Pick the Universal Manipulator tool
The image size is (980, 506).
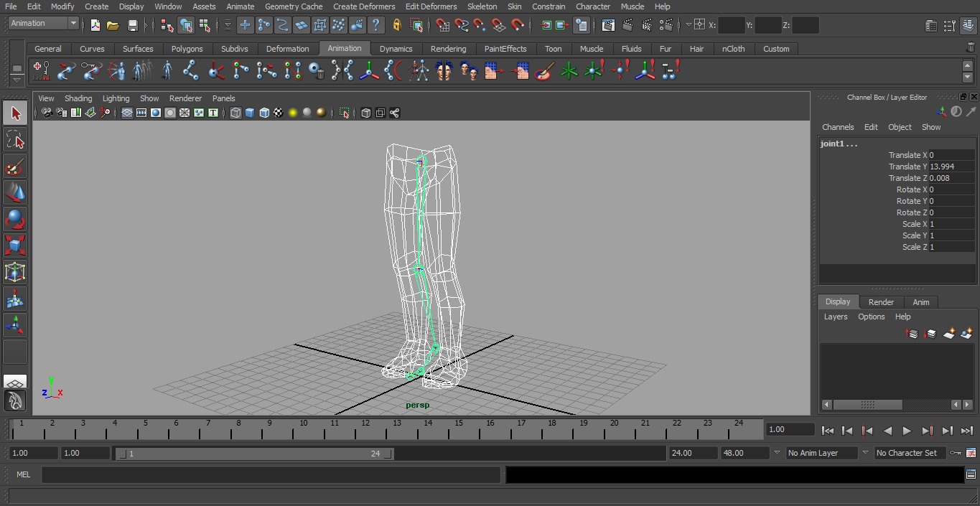[x=15, y=272]
